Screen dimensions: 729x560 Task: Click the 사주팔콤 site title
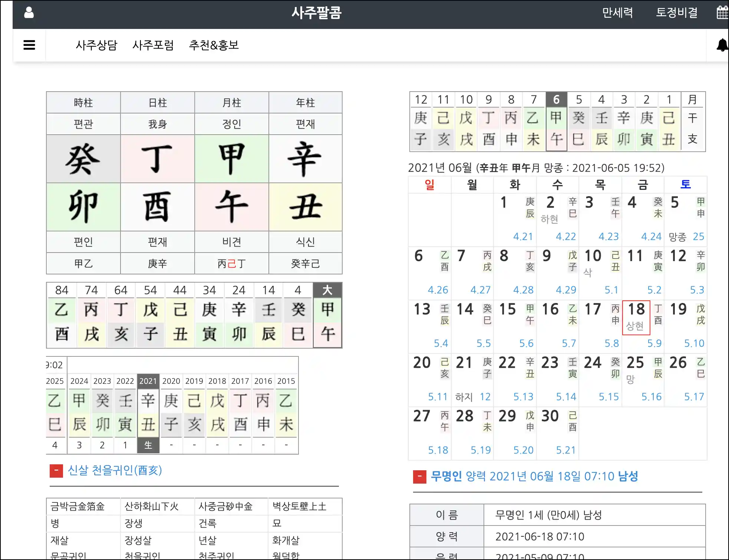point(316,13)
